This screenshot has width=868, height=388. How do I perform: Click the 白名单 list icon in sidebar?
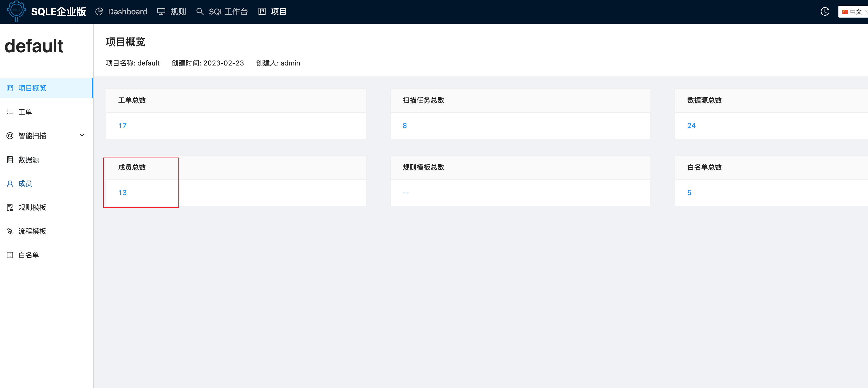click(x=10, y=255)
